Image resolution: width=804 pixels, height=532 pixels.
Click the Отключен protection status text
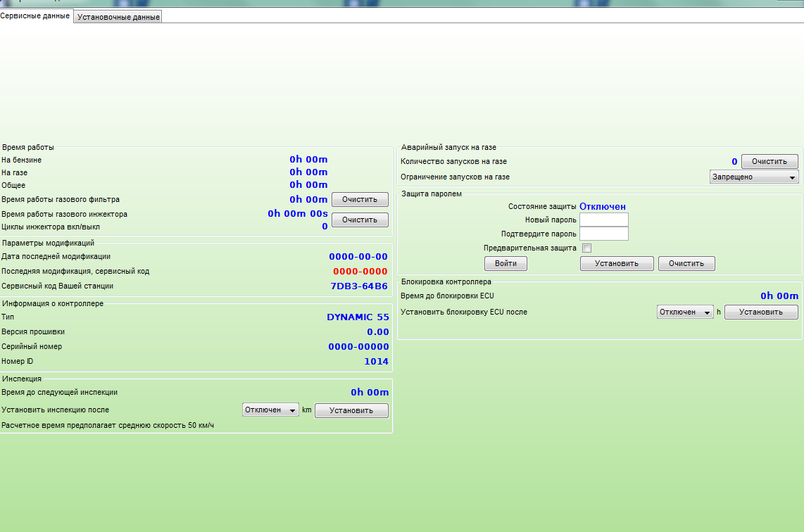click(602, 207)
